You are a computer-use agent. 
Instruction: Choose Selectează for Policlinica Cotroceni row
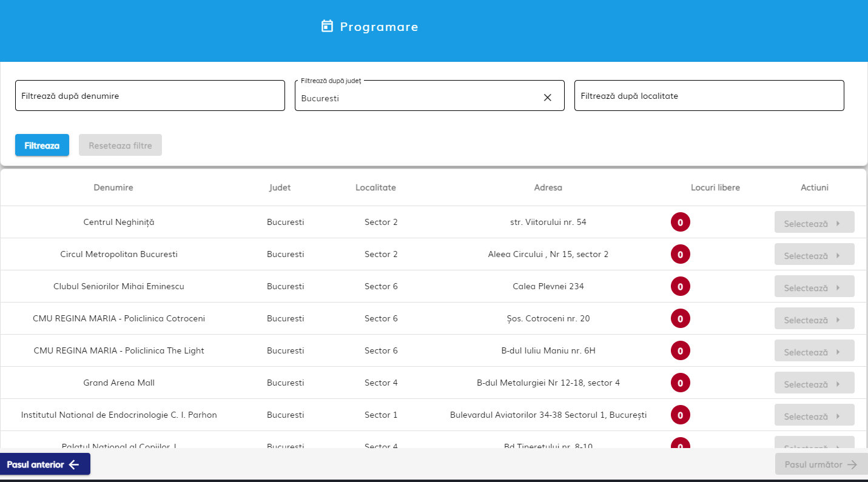(814, 320)
